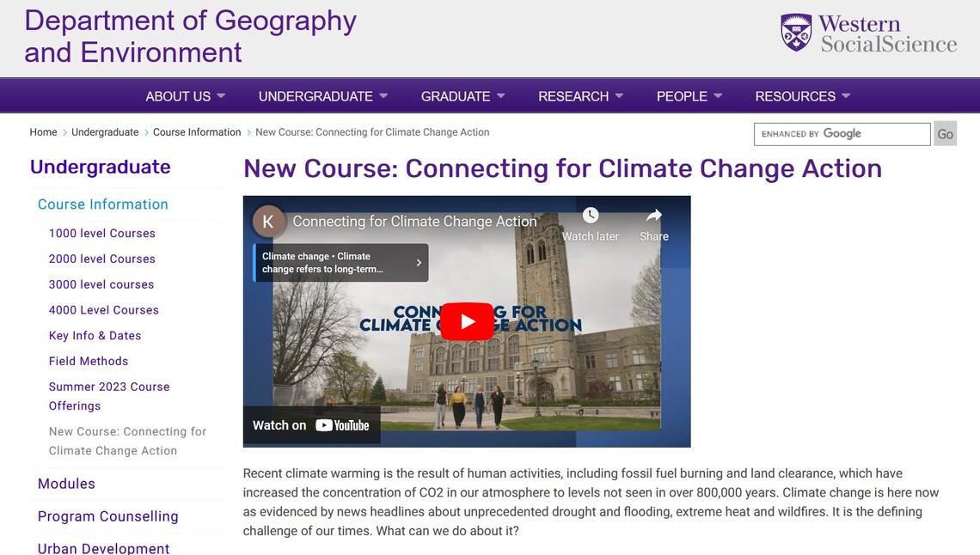Open the People menu
Image resolution: width=980 pixels, height=555 pixels.
tap(689, 96)
